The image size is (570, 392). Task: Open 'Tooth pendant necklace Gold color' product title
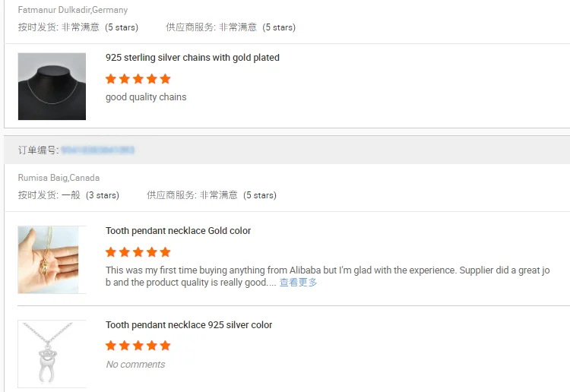click(178, 231)
